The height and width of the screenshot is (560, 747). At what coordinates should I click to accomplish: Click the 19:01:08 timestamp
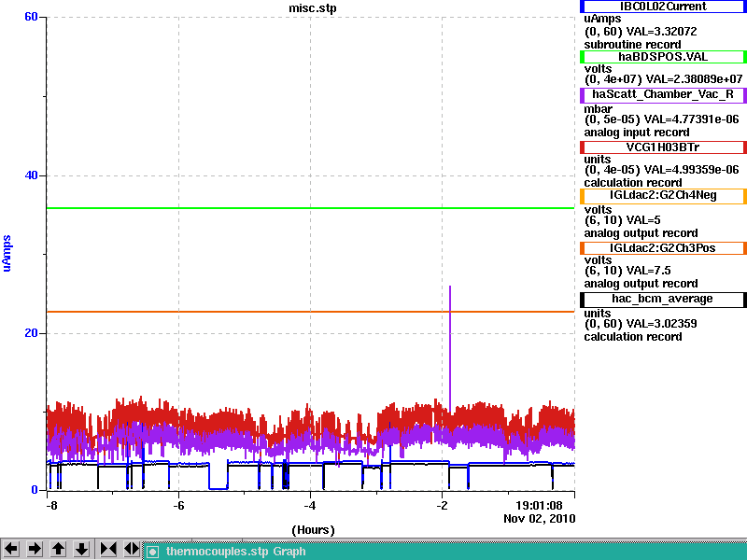click(x=540, y=505)
